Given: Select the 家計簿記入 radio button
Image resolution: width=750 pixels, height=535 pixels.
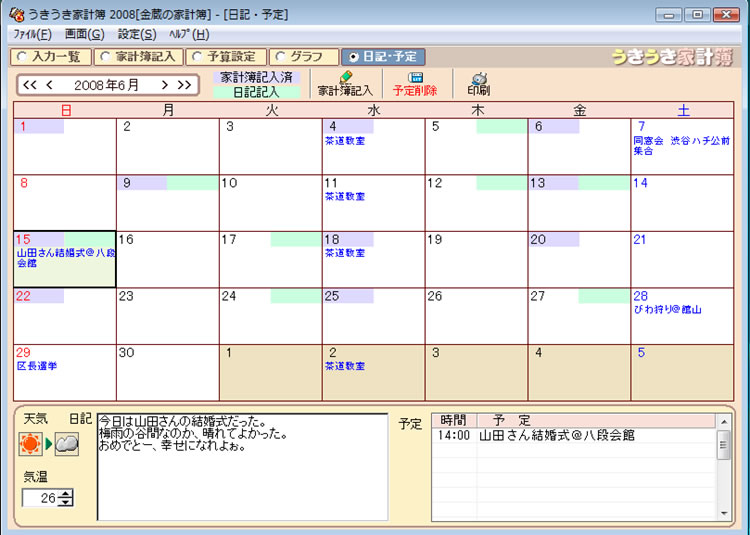Looking at the screenshot, I should [x=105, y=56].
